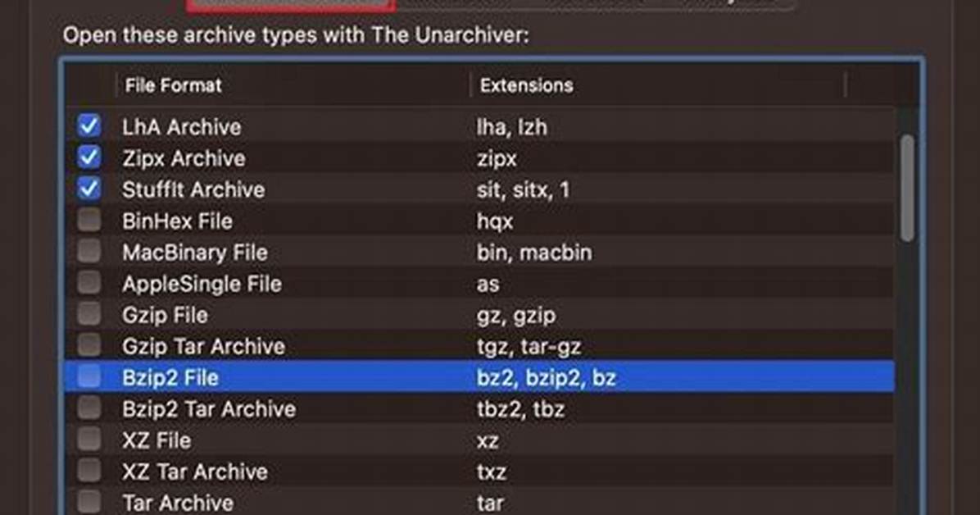Enable the BinHex File checkbox
Image resolution: width=980 pixels, height=515 pixels.
click(88, 220)
